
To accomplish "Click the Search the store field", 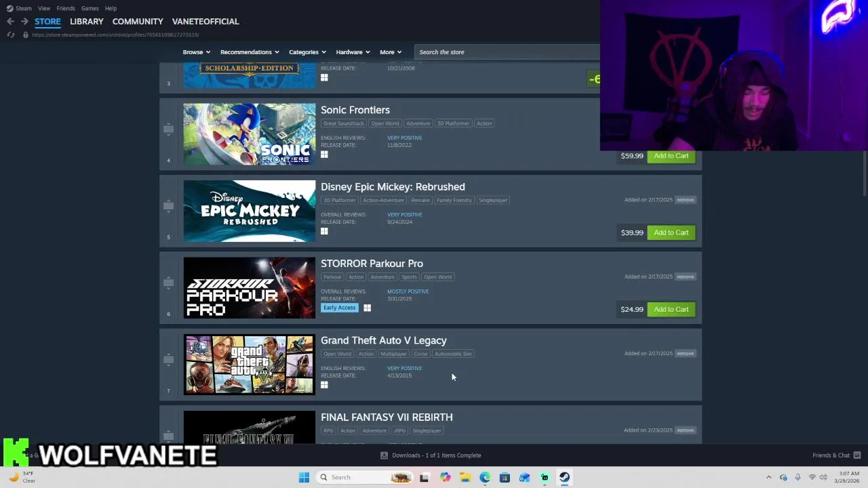I will click(507, 52).
